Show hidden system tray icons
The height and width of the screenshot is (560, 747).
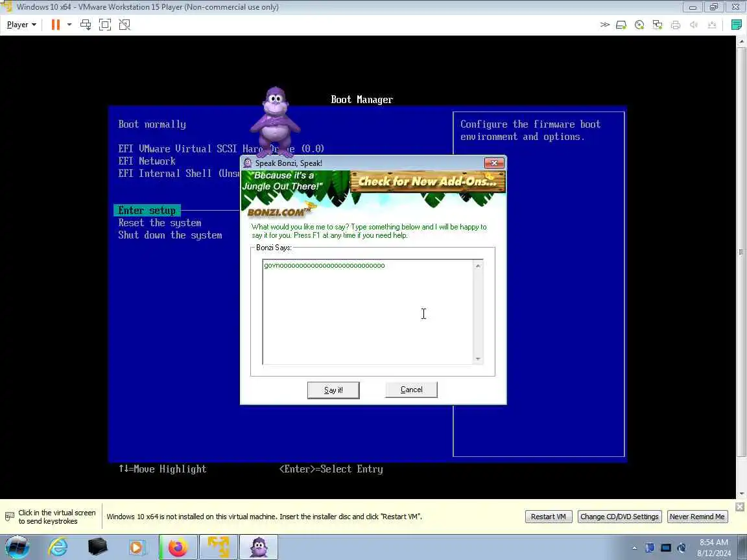click(634, 548)
